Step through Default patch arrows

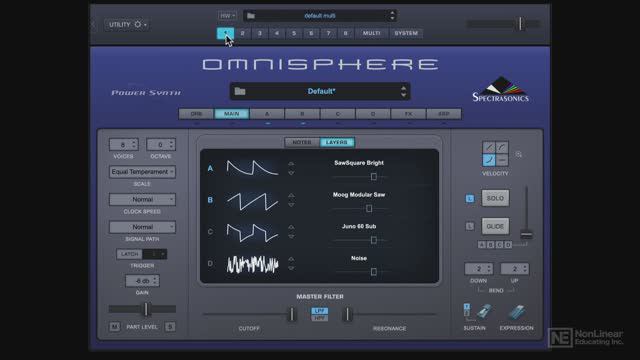click(x=403, y=91)
